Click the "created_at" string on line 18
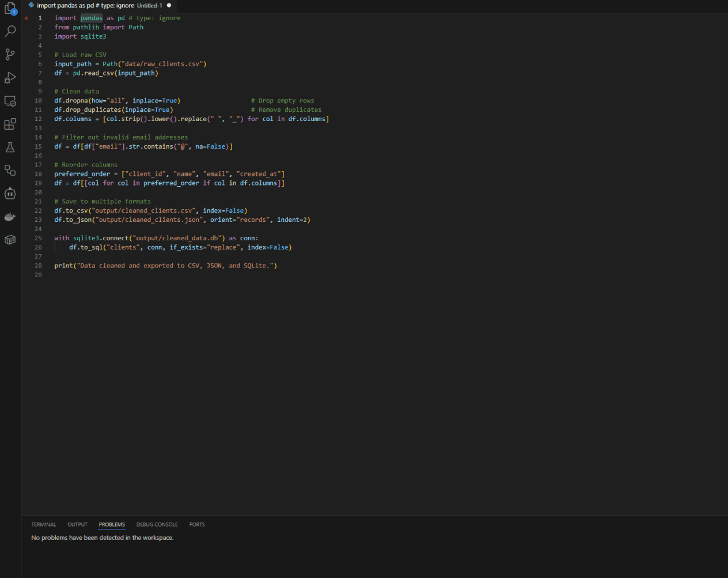728x578 pixels. click(x=259, y=174)
